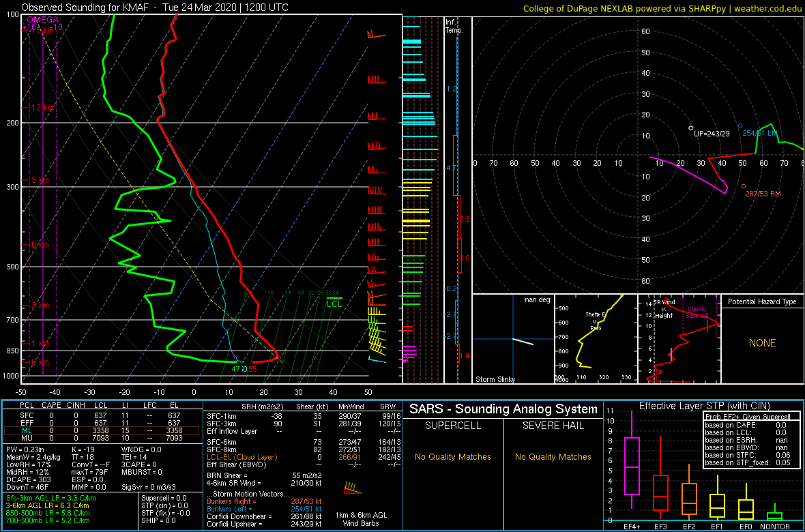Click the College of DuPage NEXLAB credit text
This screenshot has height=532, width=805.
[x=662, y=8]
